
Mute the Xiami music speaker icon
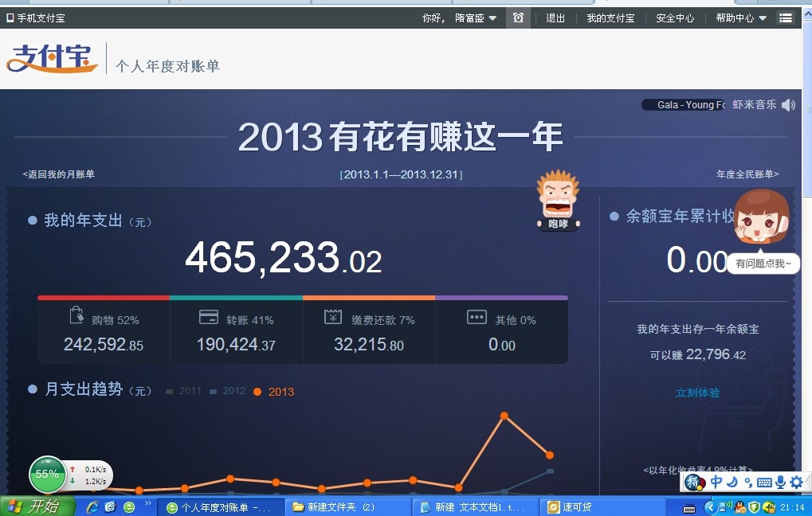tap(788, 105)
